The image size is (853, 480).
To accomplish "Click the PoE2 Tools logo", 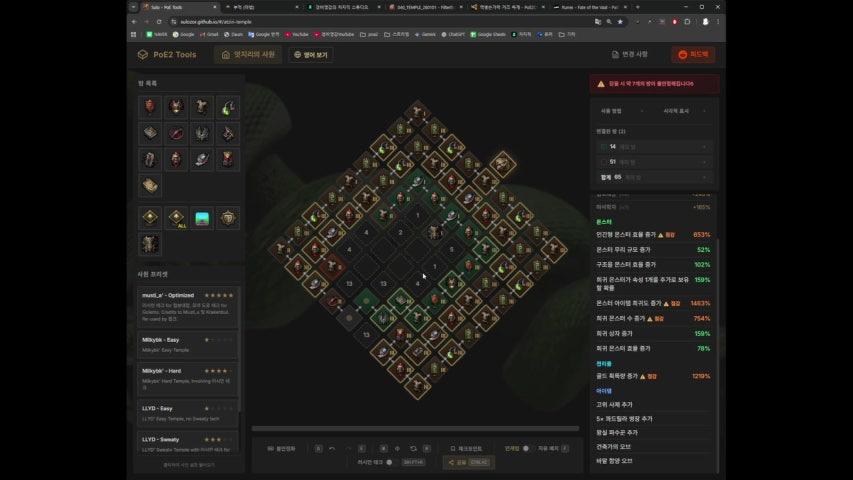I will pos(168,55).
